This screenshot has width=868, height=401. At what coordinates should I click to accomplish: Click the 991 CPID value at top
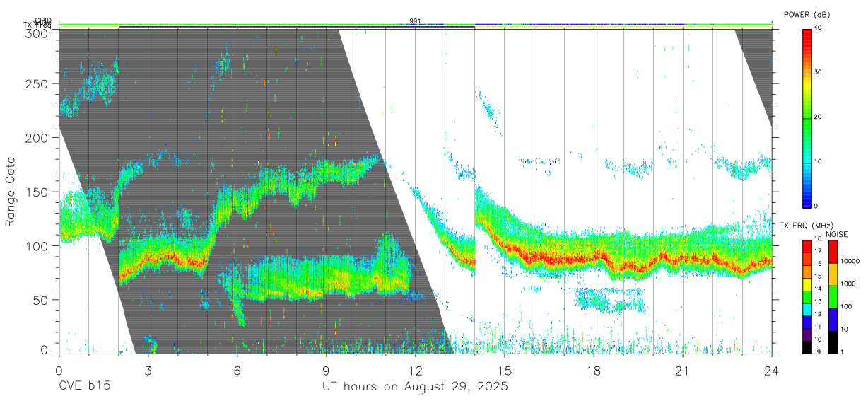click(415, 21)
